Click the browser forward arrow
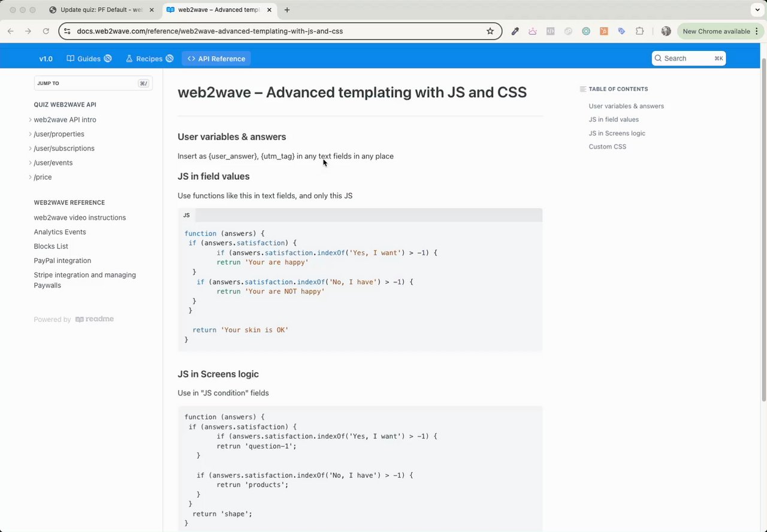This screenshot has height=532, width=767. coord(28,31)
